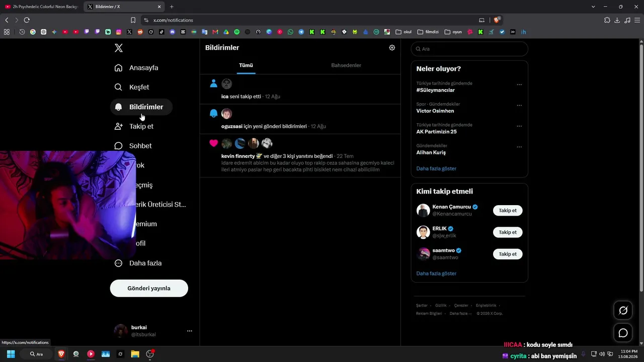Screen dimensions: 644x362
Task: Open the Reddit bookmark icon
Action: tap(140, 32)
